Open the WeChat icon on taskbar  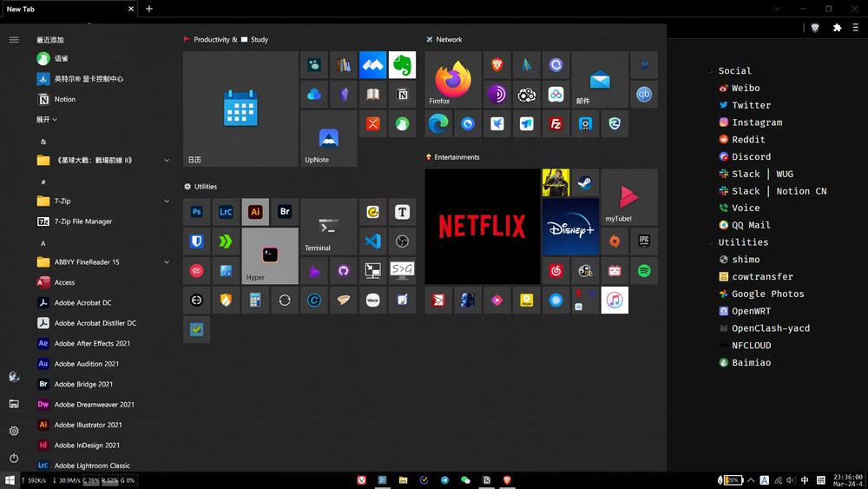coord(465,480)
